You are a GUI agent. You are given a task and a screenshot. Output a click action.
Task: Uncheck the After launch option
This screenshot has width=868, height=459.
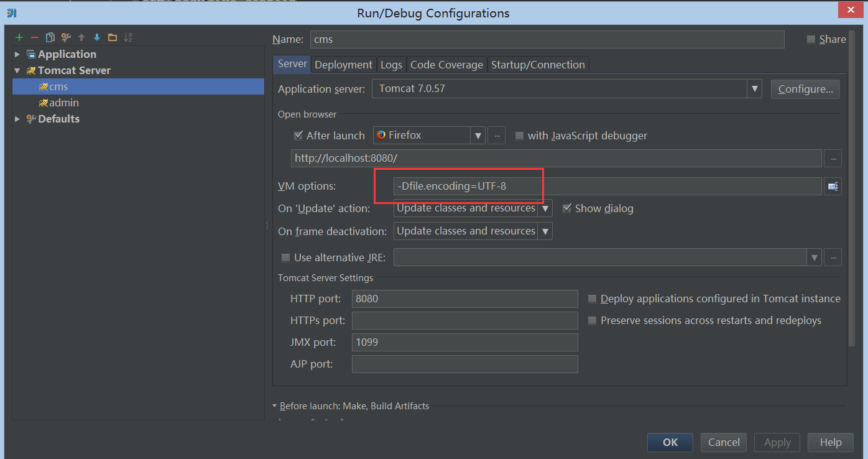[x=298, y=135]
